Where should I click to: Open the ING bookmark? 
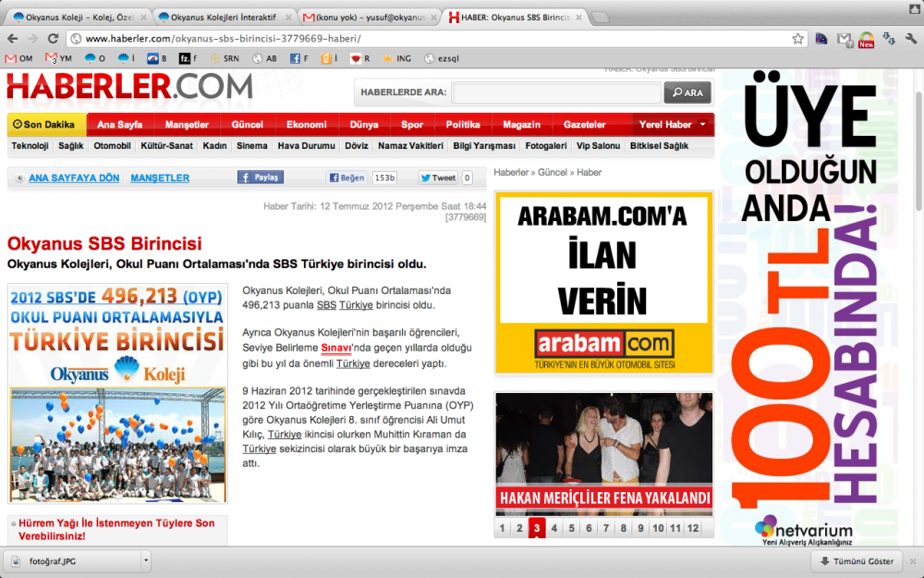[397, 58]
